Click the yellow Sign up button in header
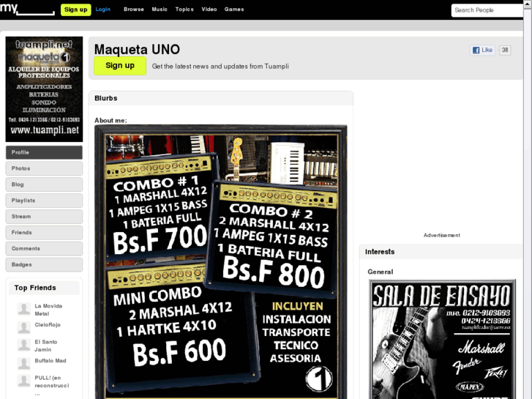532x399 pixels. [75, 10]
